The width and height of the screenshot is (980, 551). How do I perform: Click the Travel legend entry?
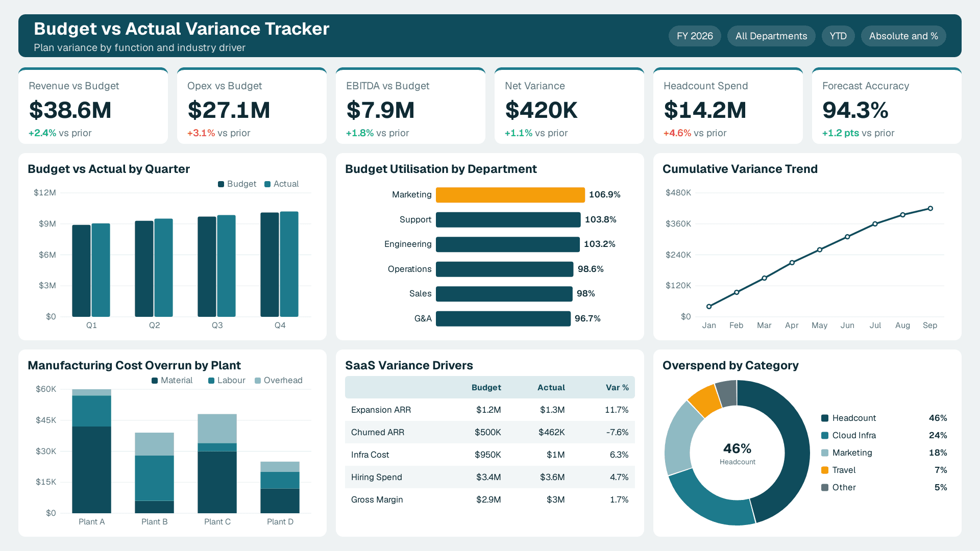pos(884,470)
